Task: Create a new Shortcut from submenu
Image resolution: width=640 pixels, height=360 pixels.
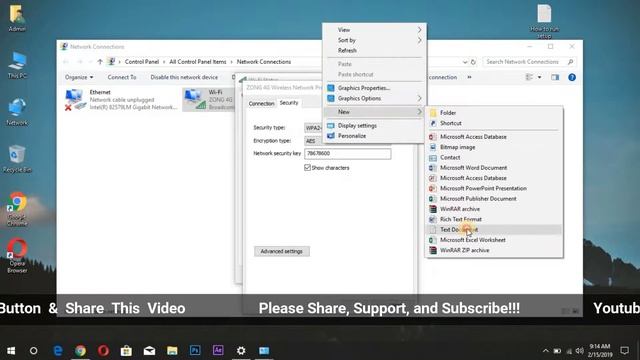Action: tap(494, 123)
